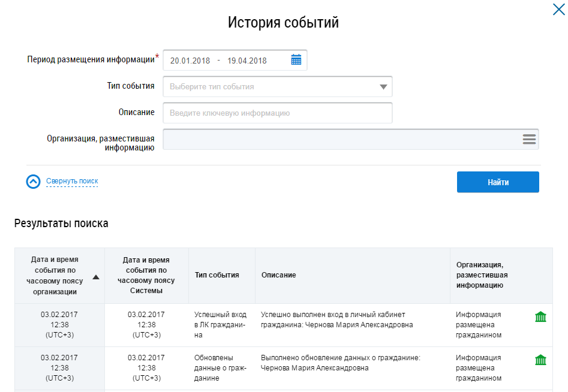Click the green organization icon in second row

pyautogui.click(x=540, y=360)
